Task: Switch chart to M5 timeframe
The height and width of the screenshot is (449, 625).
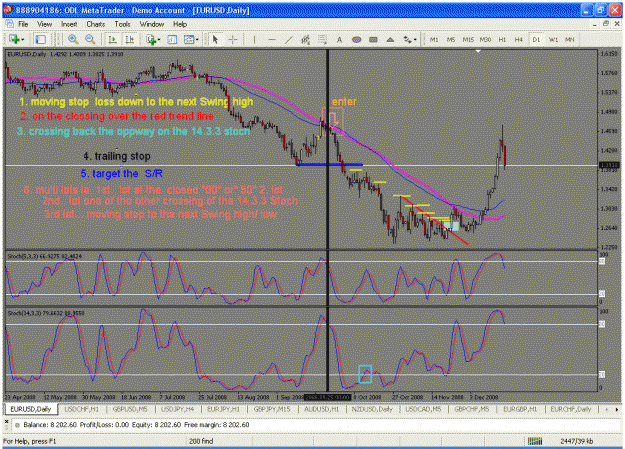Action: click(451, 39)
